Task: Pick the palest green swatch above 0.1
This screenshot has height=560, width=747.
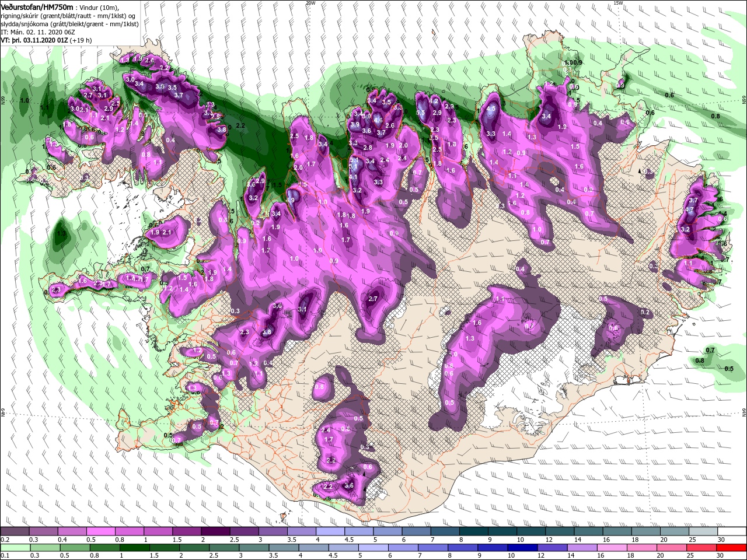Action: 14,548
